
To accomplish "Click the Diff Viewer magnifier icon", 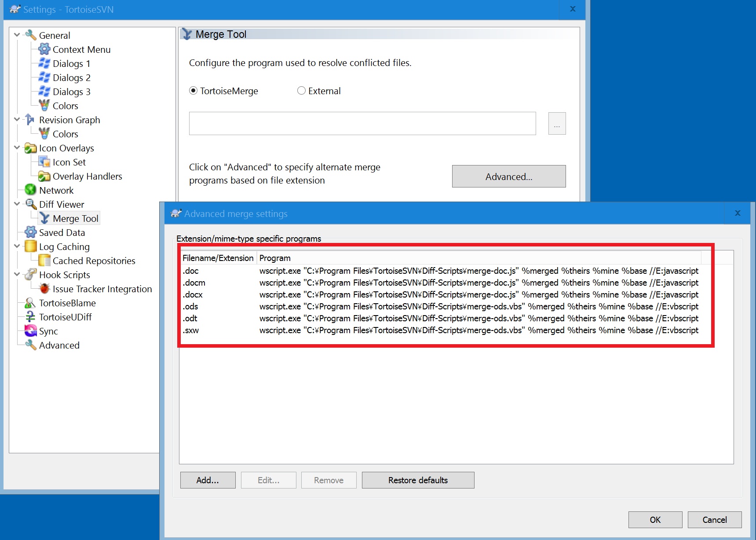I will tap(30, 204).
